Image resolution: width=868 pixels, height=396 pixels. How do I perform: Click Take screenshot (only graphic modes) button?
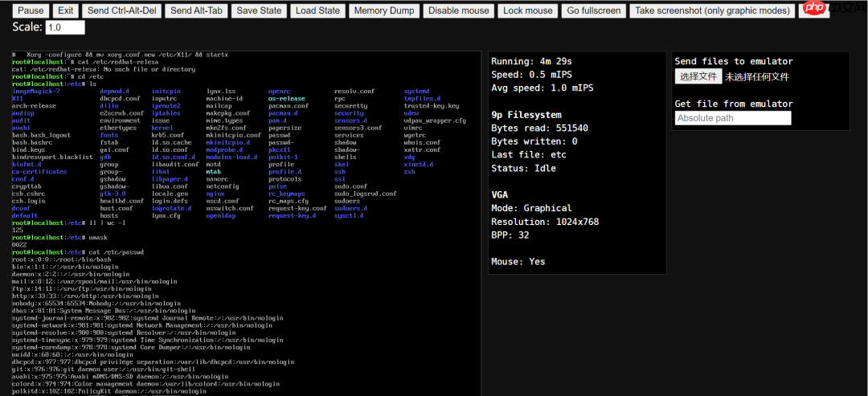[x=712, y=10]
